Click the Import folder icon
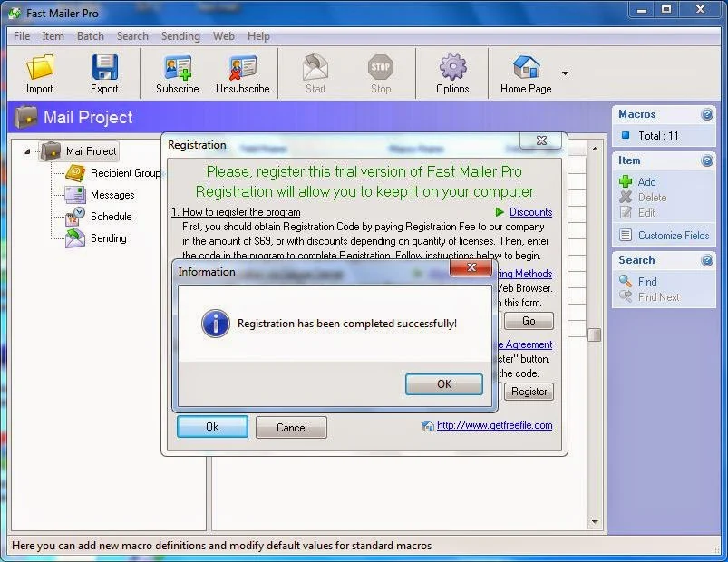The height and width of the screenshot is (562, 728). coord(40,67)
